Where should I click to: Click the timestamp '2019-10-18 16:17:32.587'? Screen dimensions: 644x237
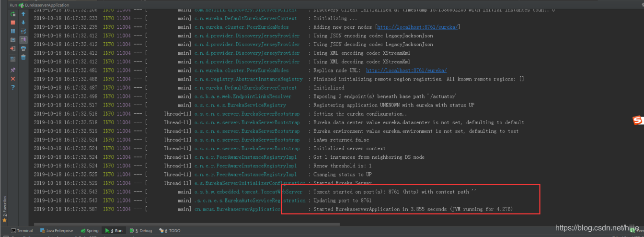point(65,209)
